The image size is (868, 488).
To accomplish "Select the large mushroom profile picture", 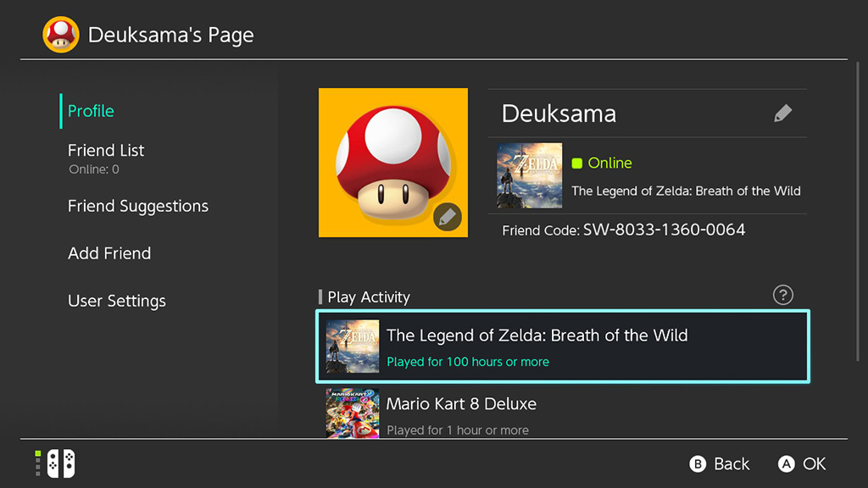I will [392, 161].
